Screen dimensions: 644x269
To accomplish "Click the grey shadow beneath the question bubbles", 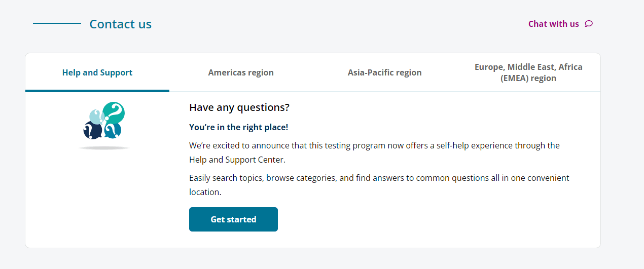I will point(104,147).
